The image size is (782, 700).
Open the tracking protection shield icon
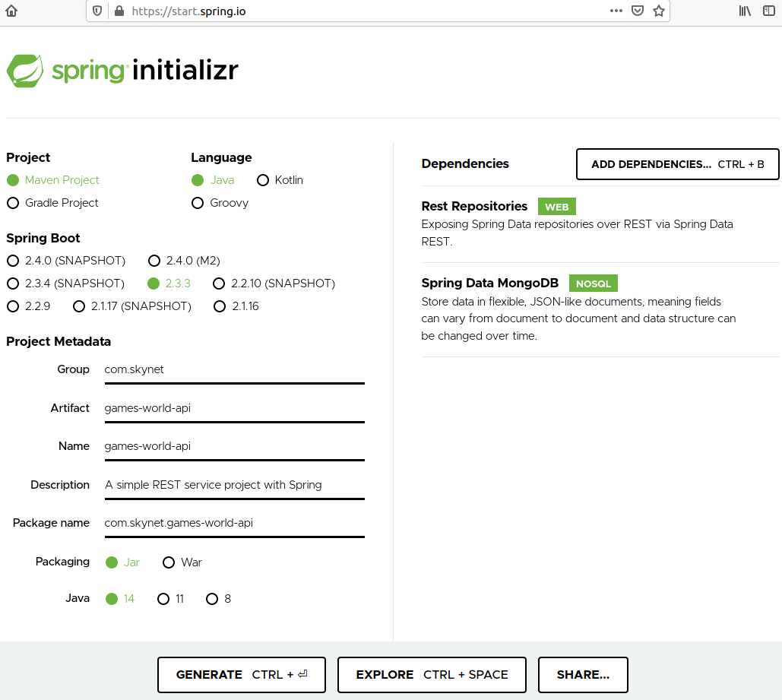point(97,11)
